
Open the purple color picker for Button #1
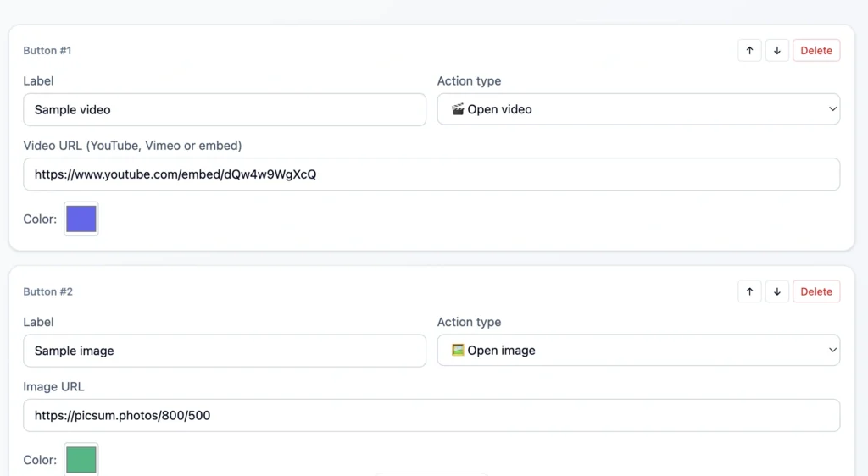(x=81, y=219)
